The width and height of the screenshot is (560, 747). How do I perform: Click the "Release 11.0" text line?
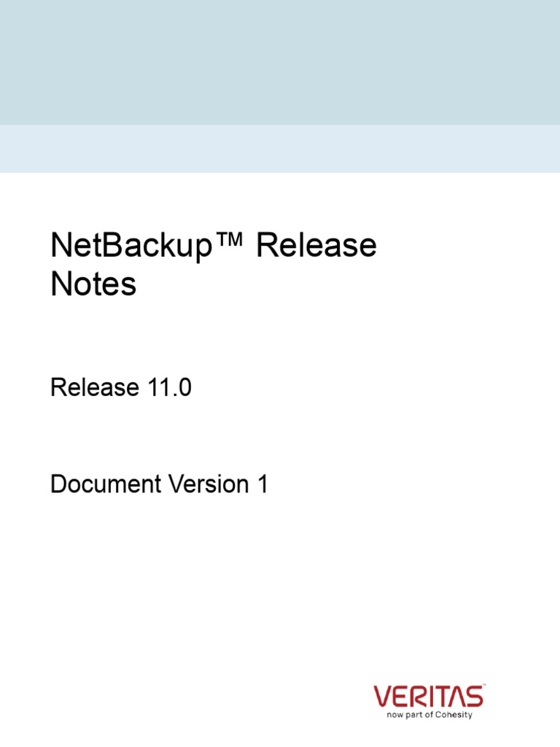[121, 387]
